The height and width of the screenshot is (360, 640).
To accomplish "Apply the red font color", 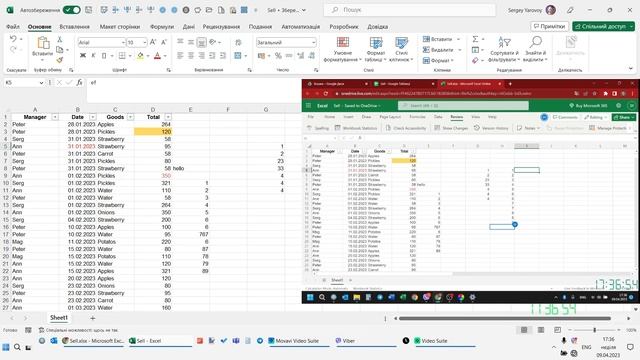I will click(158, 56).
